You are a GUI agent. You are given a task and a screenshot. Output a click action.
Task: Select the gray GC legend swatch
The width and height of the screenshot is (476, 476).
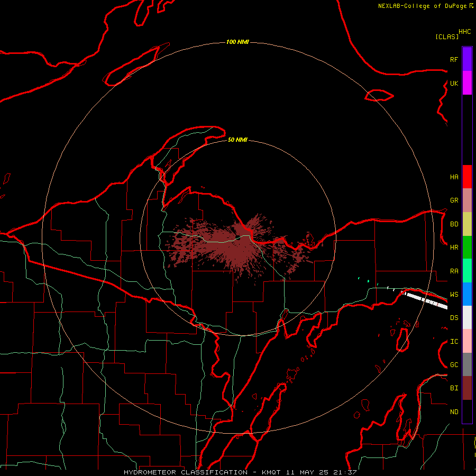(467, 364)
